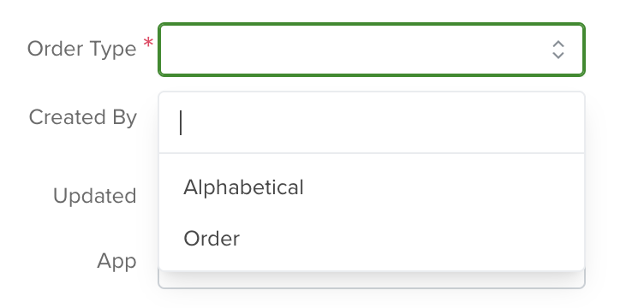
Task: Focus the dropdown search text box
Action: tap(372, 122)
